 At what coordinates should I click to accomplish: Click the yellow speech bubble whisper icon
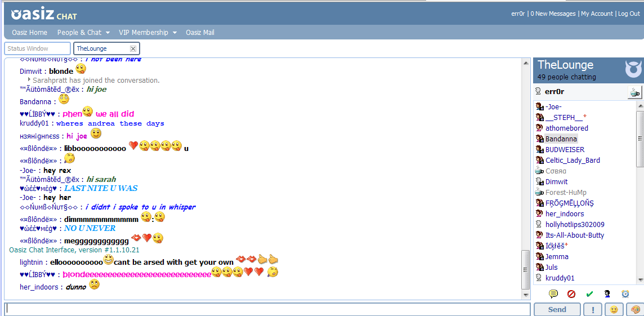click(553, 294)
